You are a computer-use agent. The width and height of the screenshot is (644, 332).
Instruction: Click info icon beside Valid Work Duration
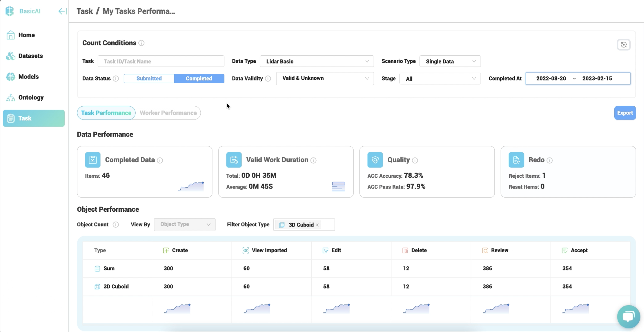click(x=313, y=161)
